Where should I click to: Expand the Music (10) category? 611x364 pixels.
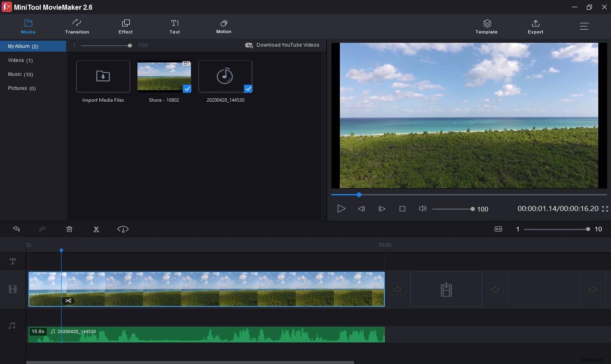(20, 74)
